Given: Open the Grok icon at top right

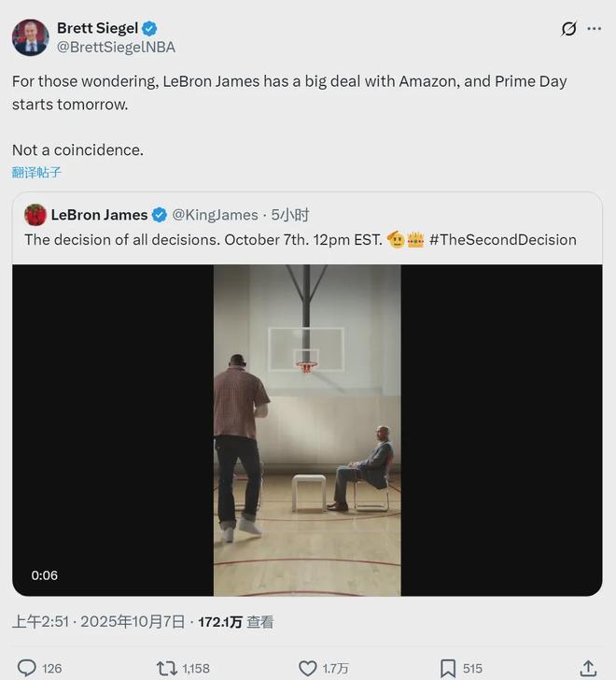Looking at the screenshot, I should pos(568,29).
